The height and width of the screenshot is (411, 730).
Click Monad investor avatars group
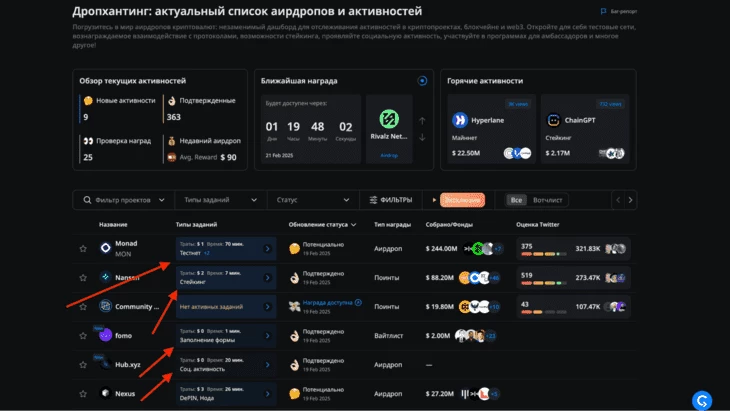coord(483,249)
